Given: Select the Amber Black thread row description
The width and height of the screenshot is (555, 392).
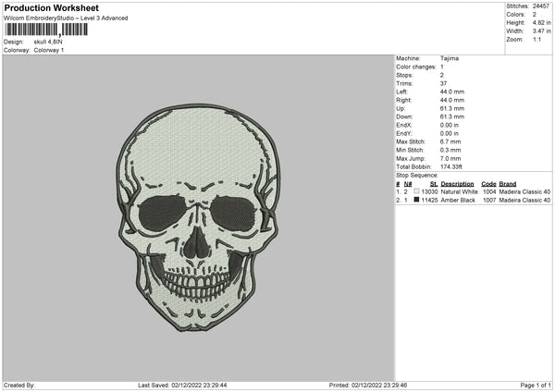Looking at the screenshot, I should (x=457, y=200).
